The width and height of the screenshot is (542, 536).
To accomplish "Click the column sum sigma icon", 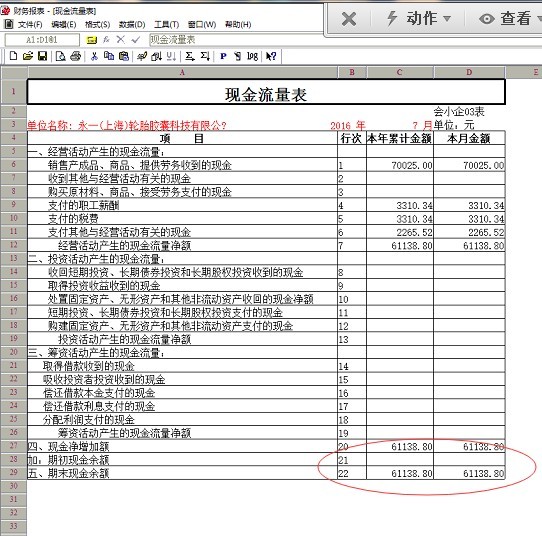I will pos(205,56).
